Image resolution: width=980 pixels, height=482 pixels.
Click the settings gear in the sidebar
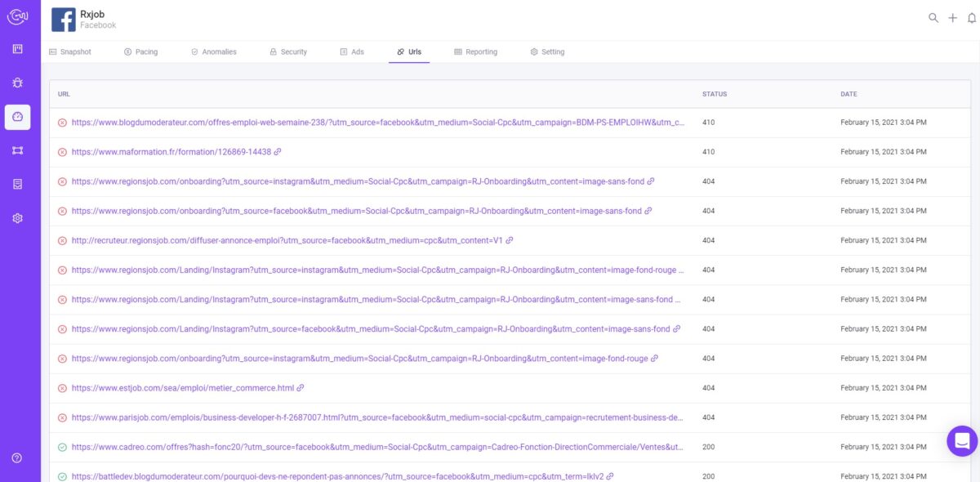pos(17,218)
